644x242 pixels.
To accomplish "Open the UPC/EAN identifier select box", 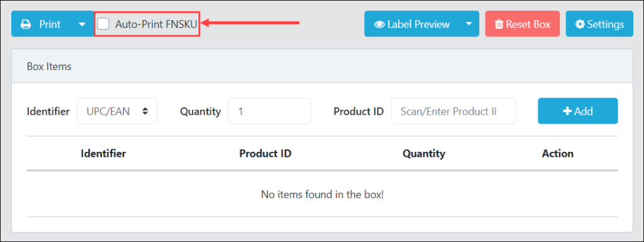I will [117, 111].
